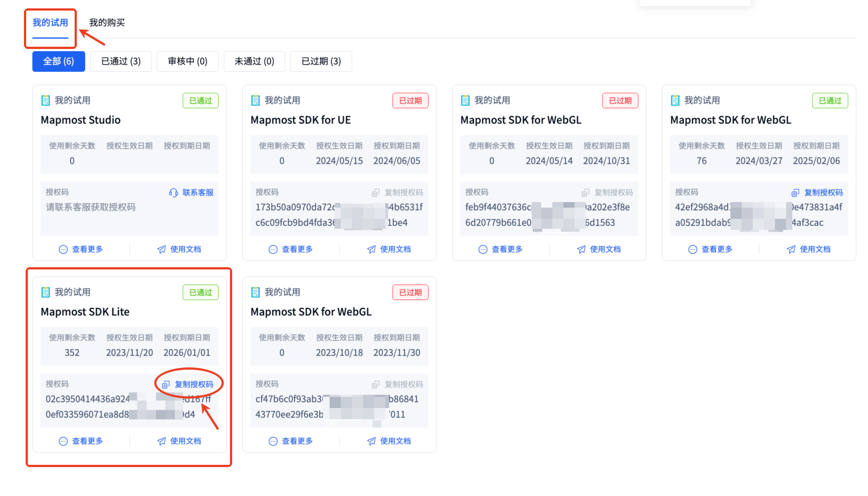Viewport: 868px width, 496px height.
Task: Click the 已通过 tag on Mapmost Studio card
Action: [200, 101]
